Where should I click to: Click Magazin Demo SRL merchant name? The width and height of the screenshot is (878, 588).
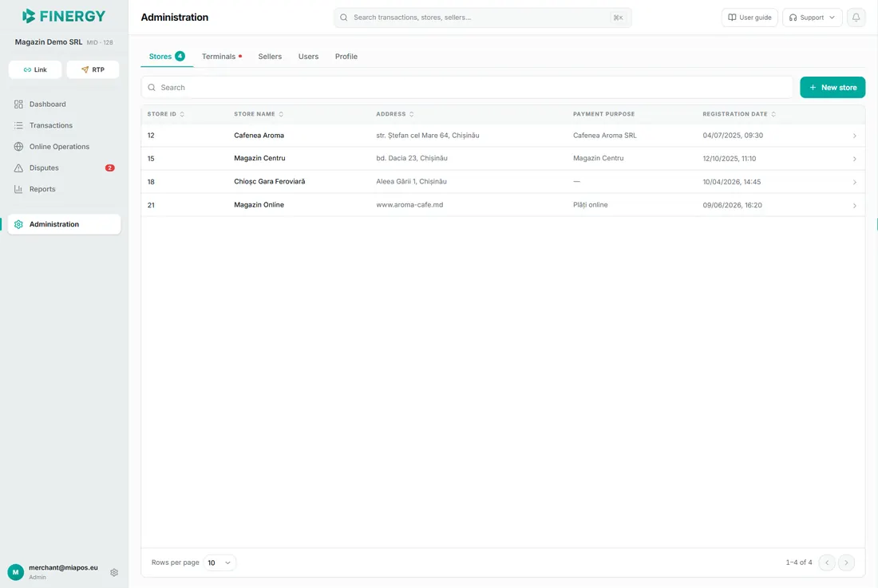48,42
